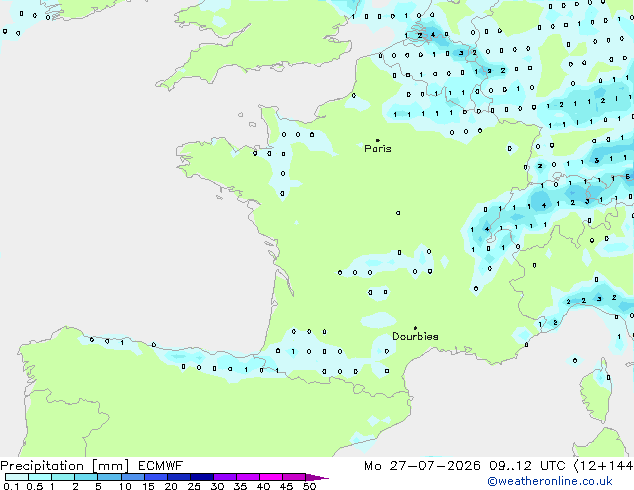Click the over-50 mm legend arrow tip

pyautogui.click(x=317, y=477)
